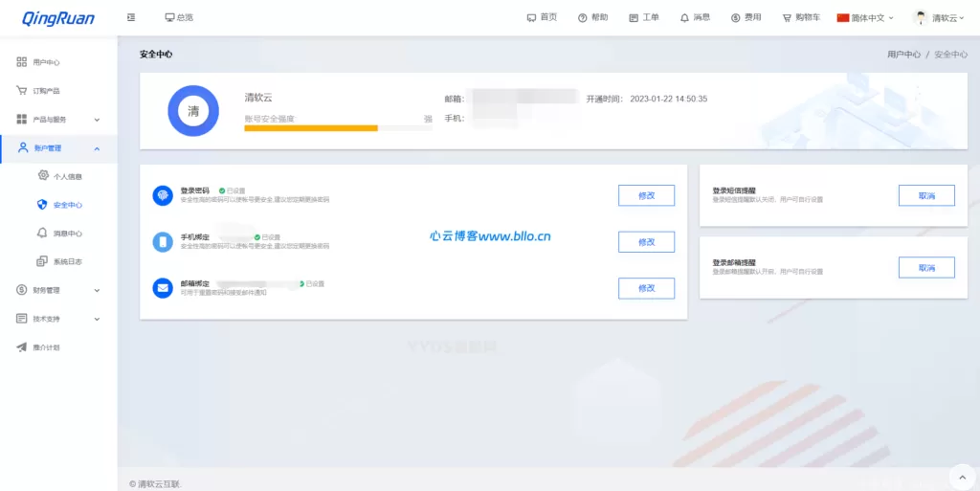The width and height of the screenshot is (980, 491).
Task: Click 修改 for 邮箱绑定
Action: (646, 288)
